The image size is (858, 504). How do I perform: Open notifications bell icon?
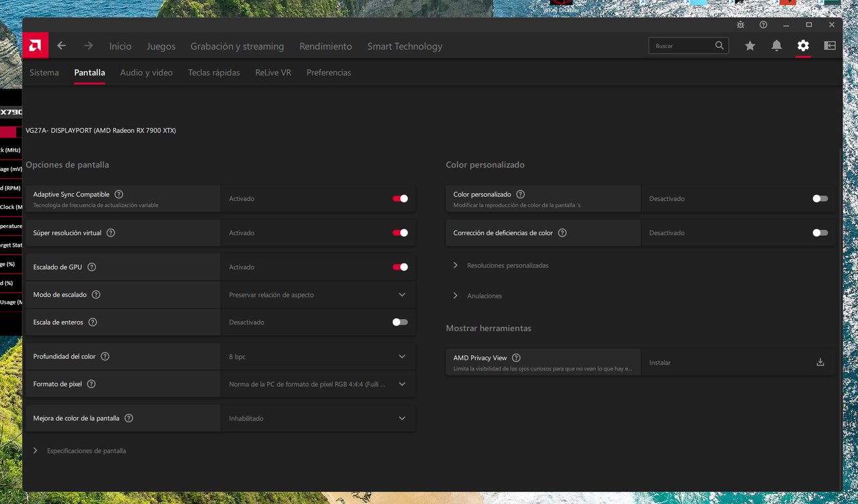(x=776, y=46)
